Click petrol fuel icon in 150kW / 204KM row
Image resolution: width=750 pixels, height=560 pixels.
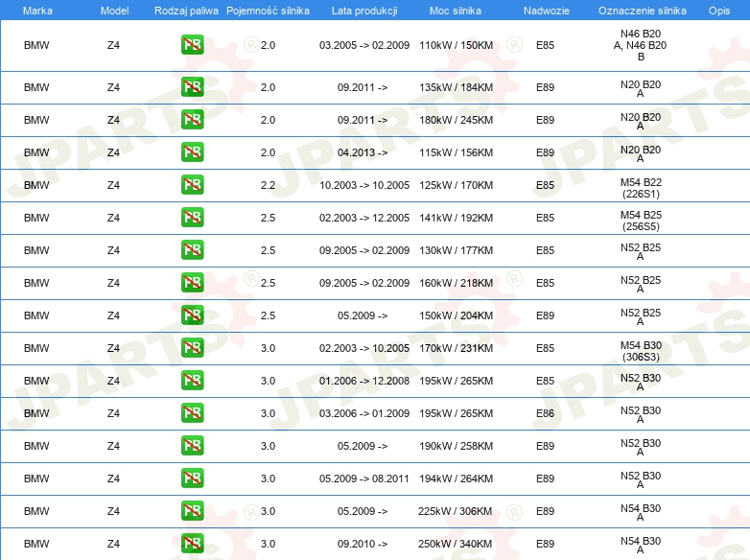point(192,315)
